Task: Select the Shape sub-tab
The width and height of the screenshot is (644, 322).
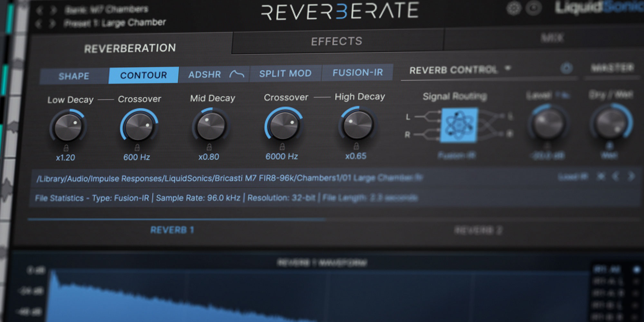Action: pyautogui.click(x=74, y=76)
